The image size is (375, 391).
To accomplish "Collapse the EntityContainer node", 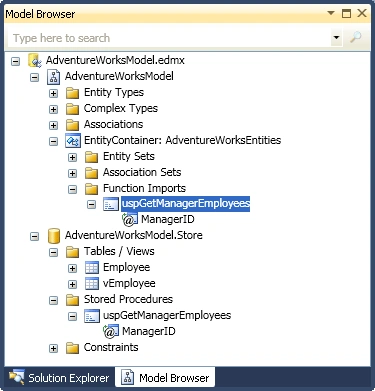I will pos(53,141).
